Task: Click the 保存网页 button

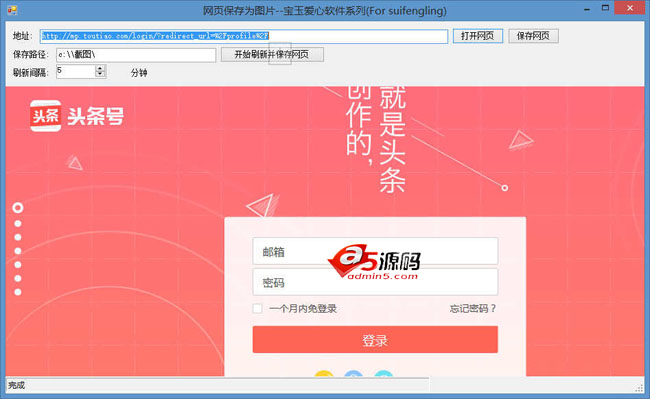Action: pos(533,36)
